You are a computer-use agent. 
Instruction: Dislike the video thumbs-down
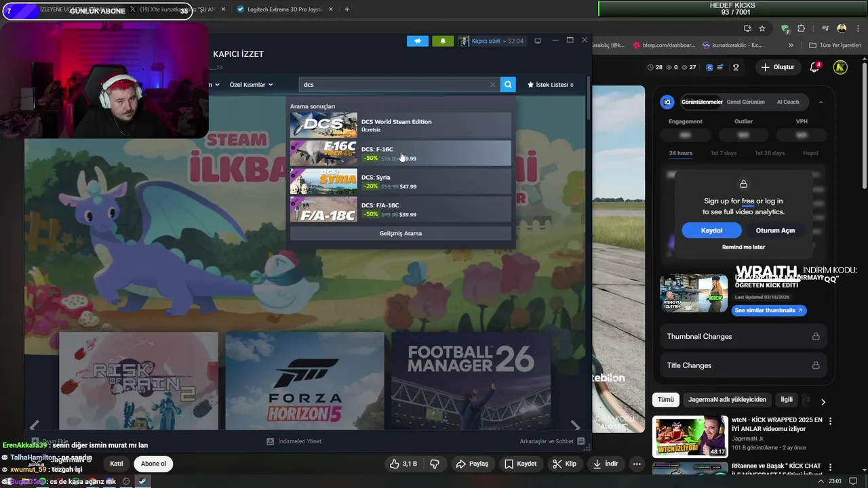pyautogui.click(x=435, y=464)
